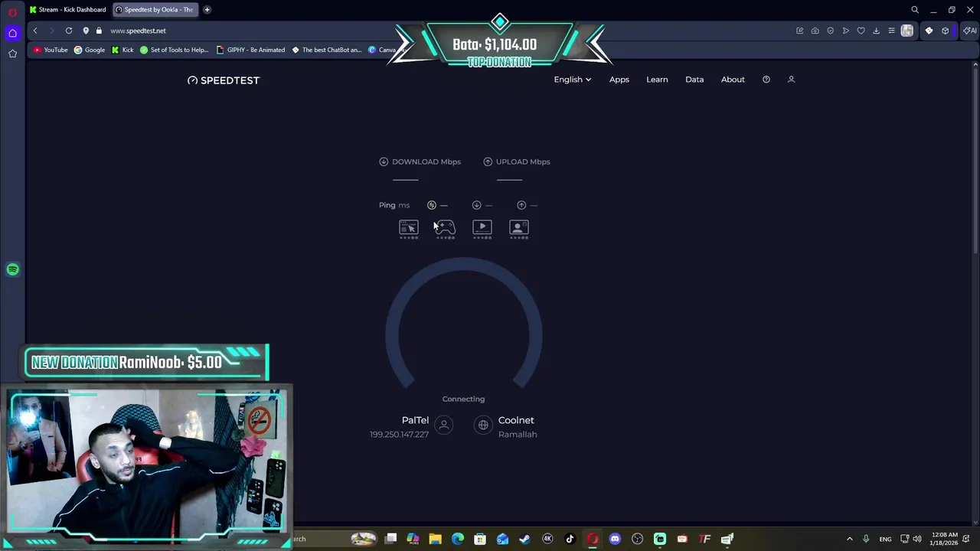This screenshot has width=980, height=551.
Task: Open a new browser tab
Action: click(x=207, y=10)
